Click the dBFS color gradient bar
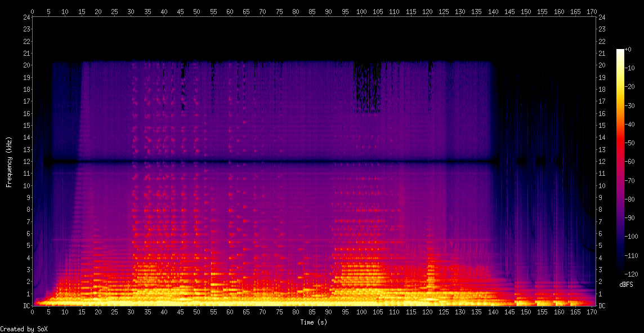 coord(620,162)
